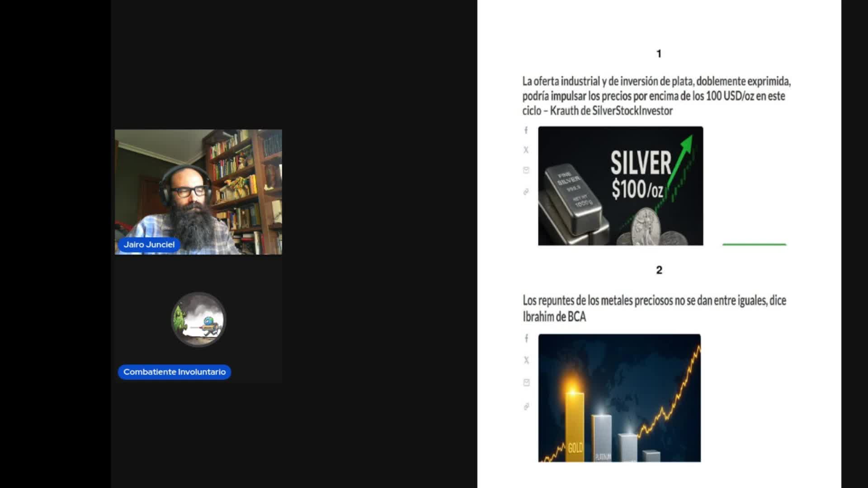868x488 pixels.
Task: Share silver article on Facebook
Action: 526,130
